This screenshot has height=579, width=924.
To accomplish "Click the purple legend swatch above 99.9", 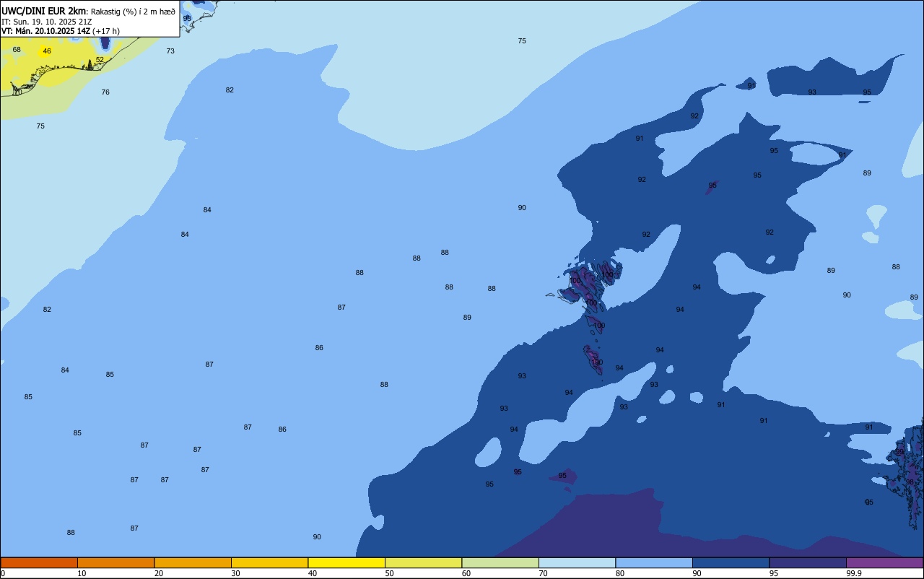I will pos(884,562).
